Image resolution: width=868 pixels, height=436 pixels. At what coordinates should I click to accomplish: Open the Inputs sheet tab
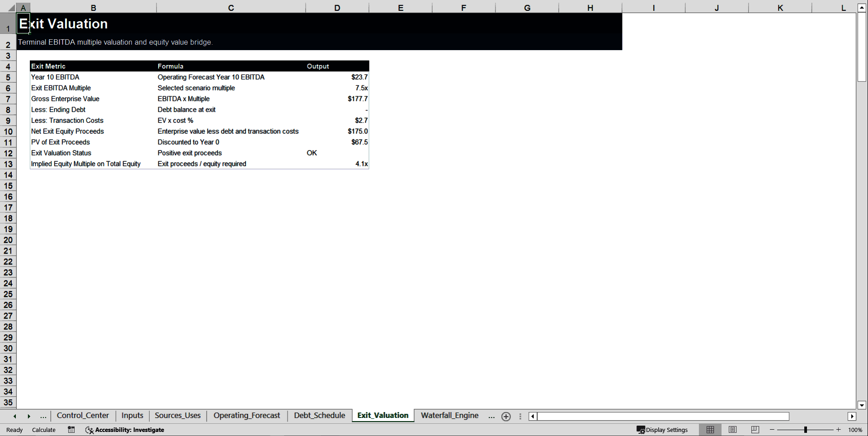pos(132,416)
